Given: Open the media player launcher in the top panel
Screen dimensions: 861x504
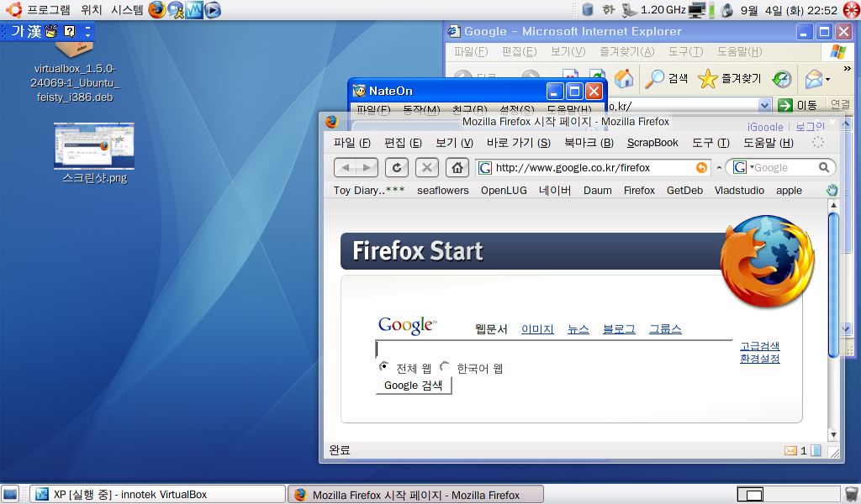Looking at the screenshot, I should click(213, 9).
